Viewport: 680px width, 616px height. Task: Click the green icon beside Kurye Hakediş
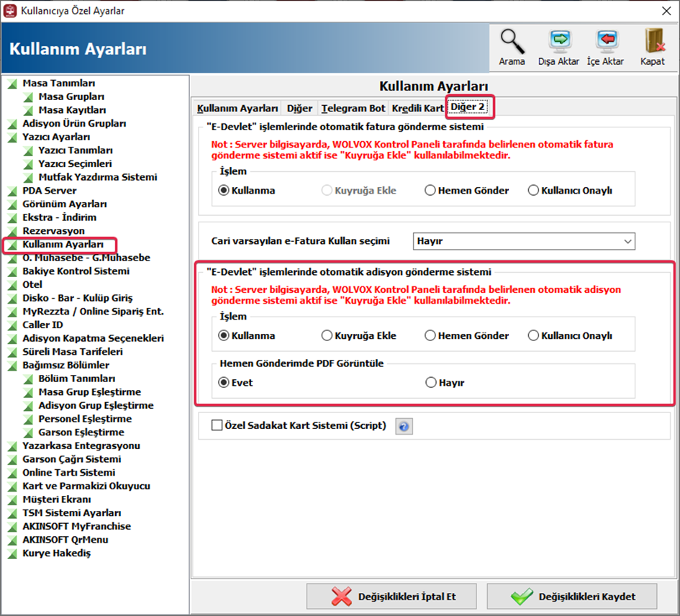[x=12, y=553]
